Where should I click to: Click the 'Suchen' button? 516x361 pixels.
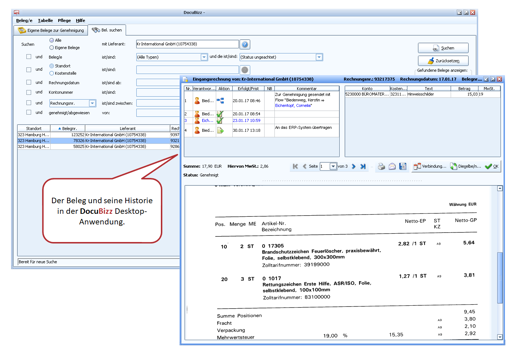[x=443, y=48]
